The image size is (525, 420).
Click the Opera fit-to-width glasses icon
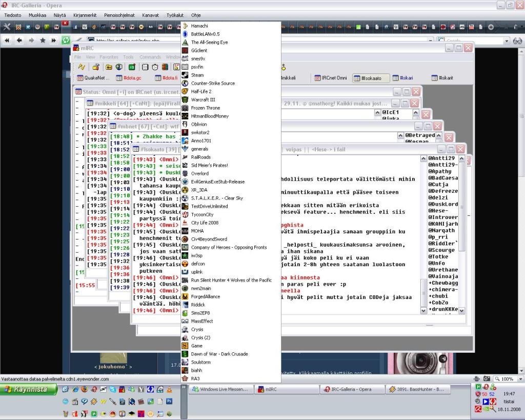[517, 41]
